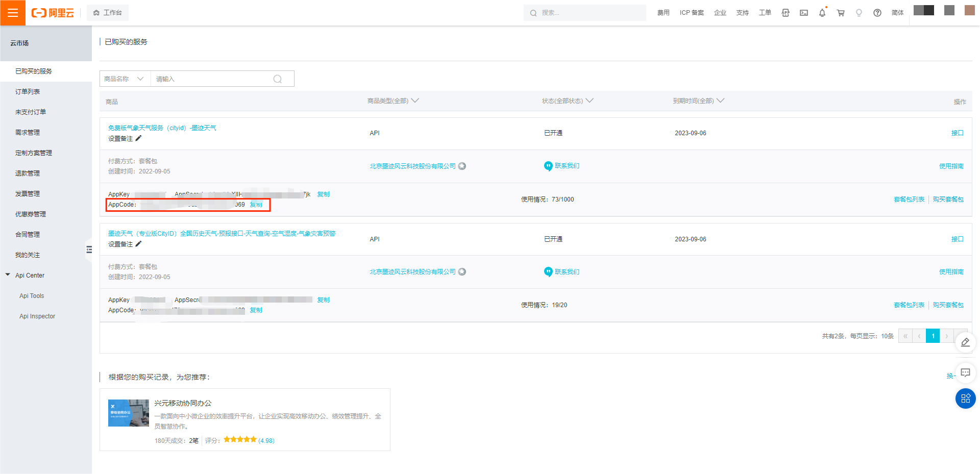Copy the second product's AppSecret
The height and width of the screenshot is (474, 980).
point(324,300)
